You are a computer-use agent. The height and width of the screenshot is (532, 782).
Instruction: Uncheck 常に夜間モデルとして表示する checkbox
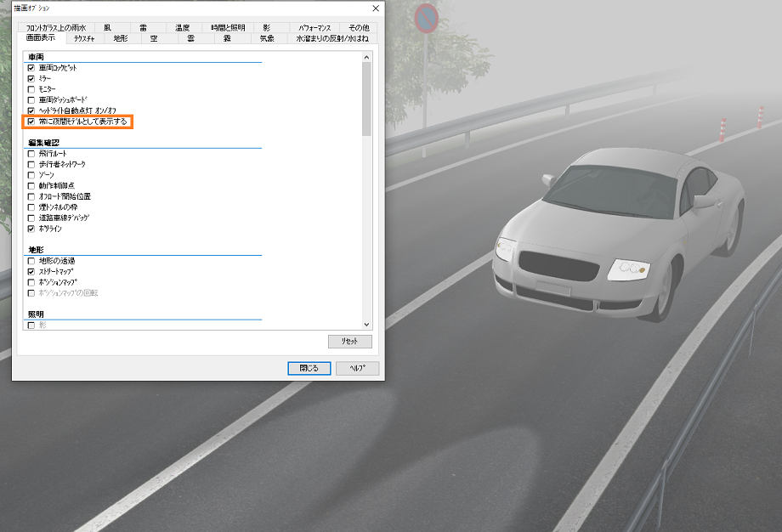point(31,122)
